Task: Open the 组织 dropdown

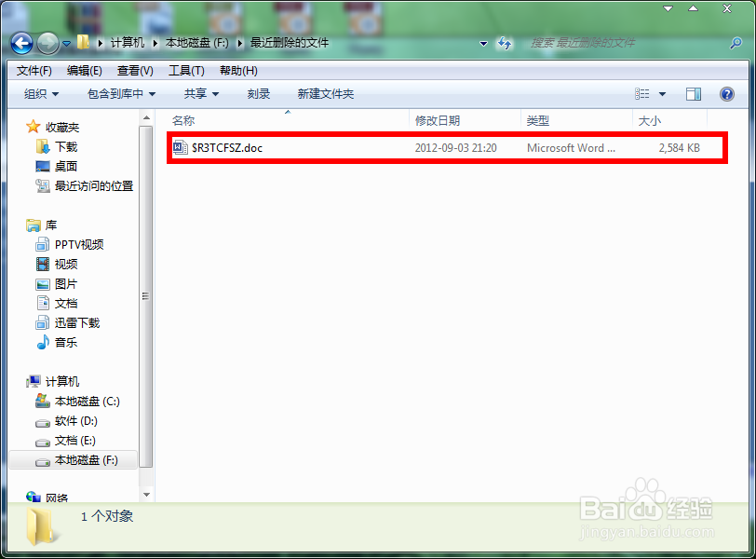Action: [41, 93]
